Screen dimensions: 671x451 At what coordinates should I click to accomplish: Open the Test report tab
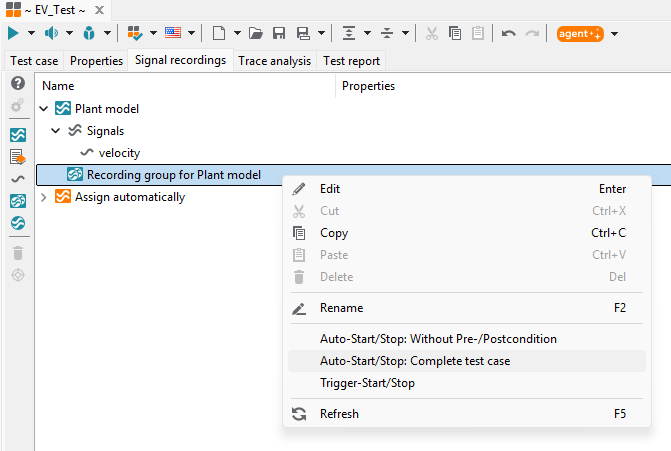pos(351,61)
